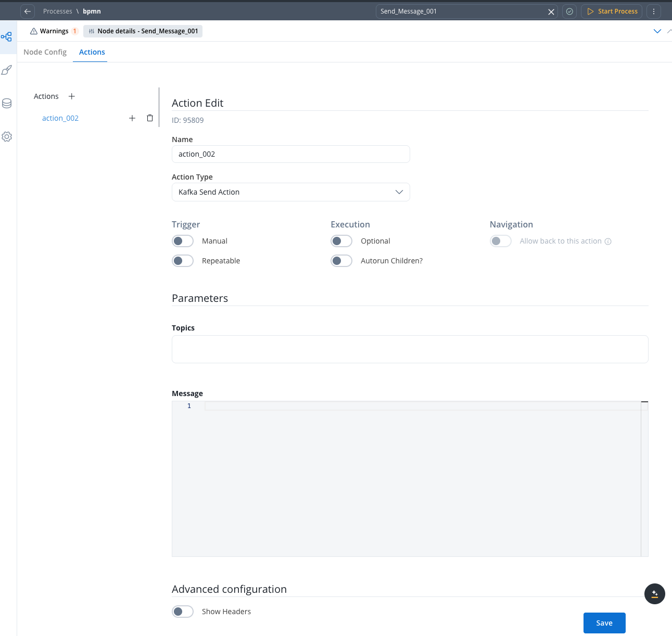Add a new action with the plus next to Actions
Viewport: 672px width, 636px height.
[x=72, y=96]
